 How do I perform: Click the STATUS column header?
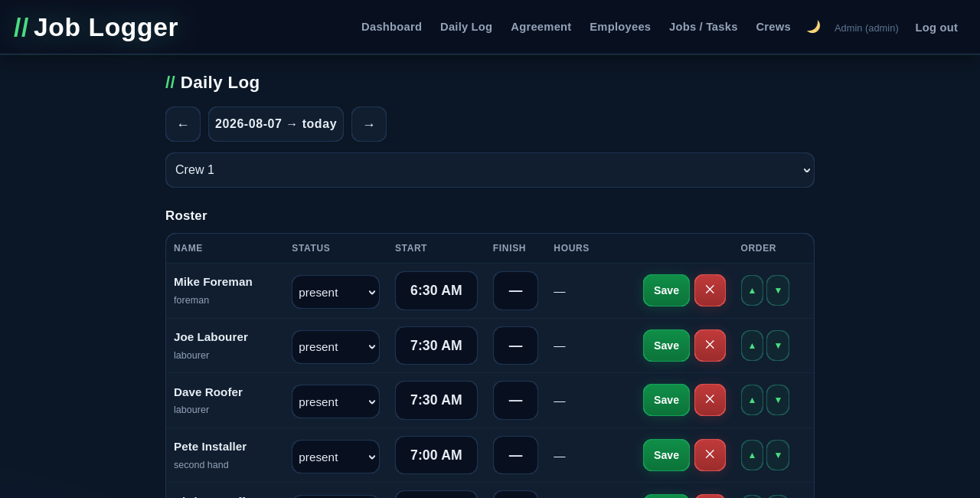pos(311,248)
